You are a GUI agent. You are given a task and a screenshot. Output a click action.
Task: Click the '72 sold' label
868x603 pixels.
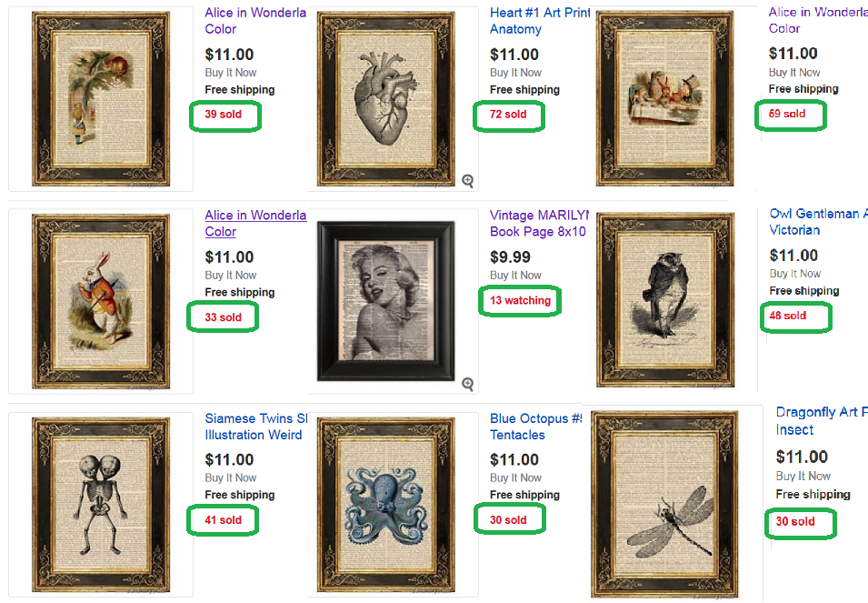click(x=508, y=115)
